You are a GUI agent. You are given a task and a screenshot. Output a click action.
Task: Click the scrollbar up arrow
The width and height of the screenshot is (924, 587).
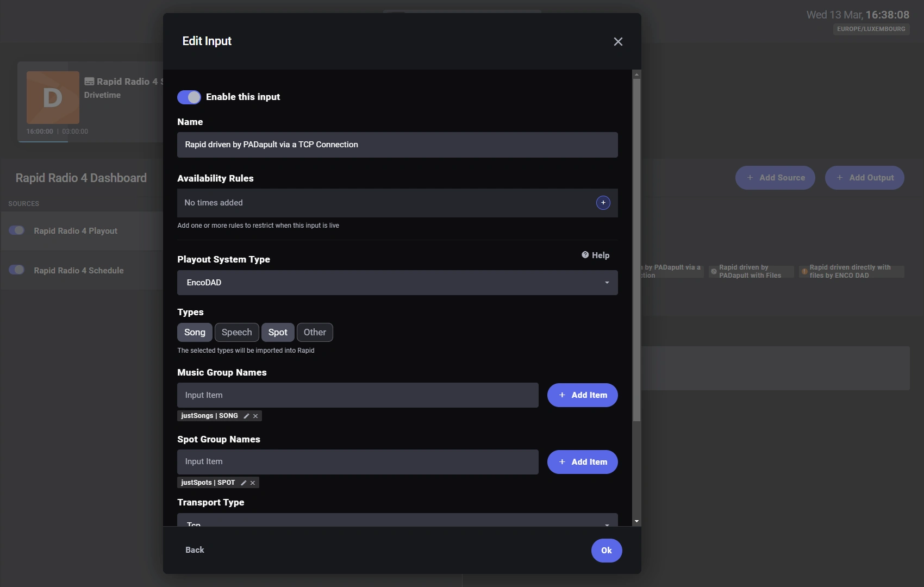tap(636, 74)
